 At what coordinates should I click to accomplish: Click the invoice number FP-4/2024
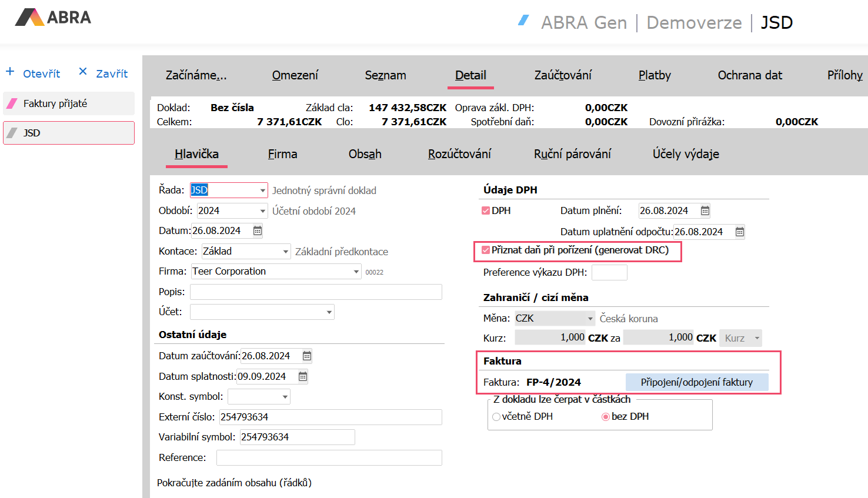[x=553, y=382]
